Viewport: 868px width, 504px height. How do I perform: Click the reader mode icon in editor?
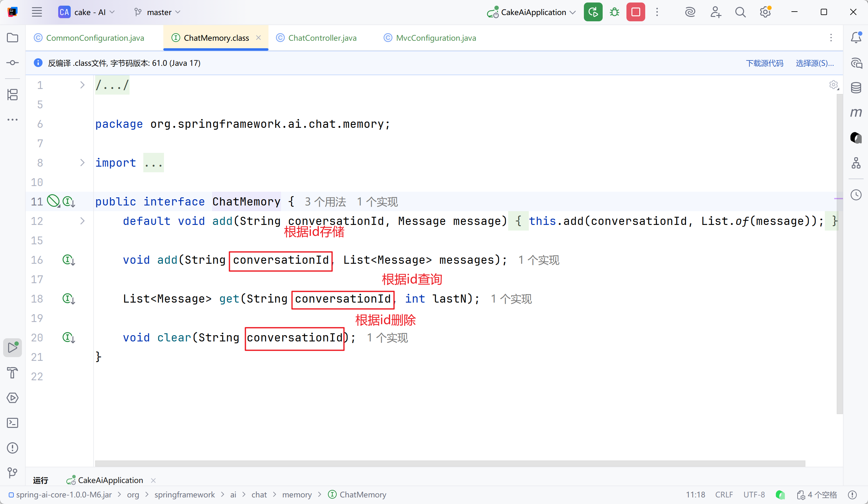(x=833, y=85)
